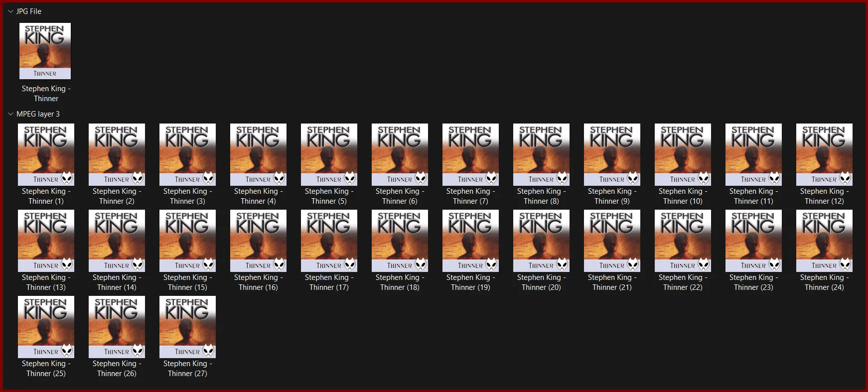Select the Thinner (10) audio file thumbnail
The height and width of the screenshot is (392, 868).
(683, 154)
